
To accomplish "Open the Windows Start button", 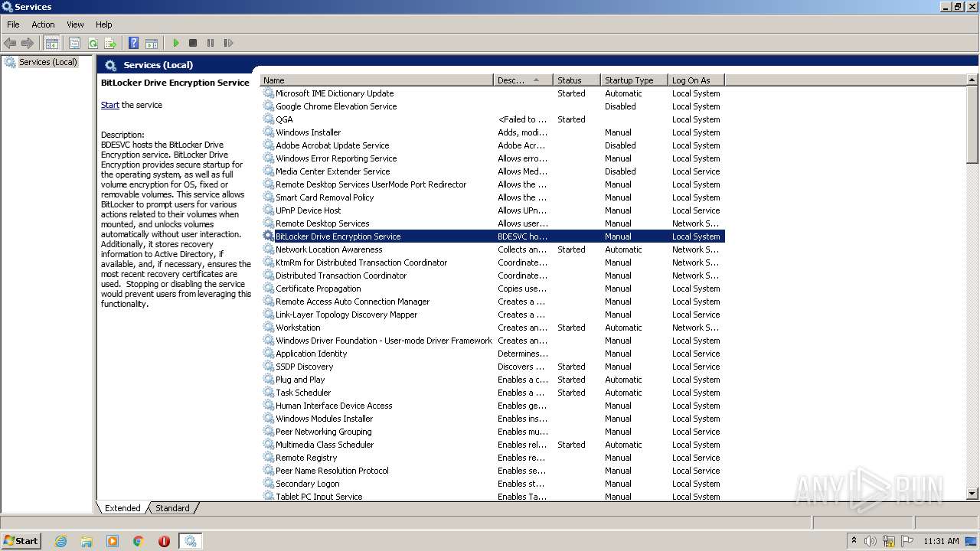I will (x=21, y=541).
